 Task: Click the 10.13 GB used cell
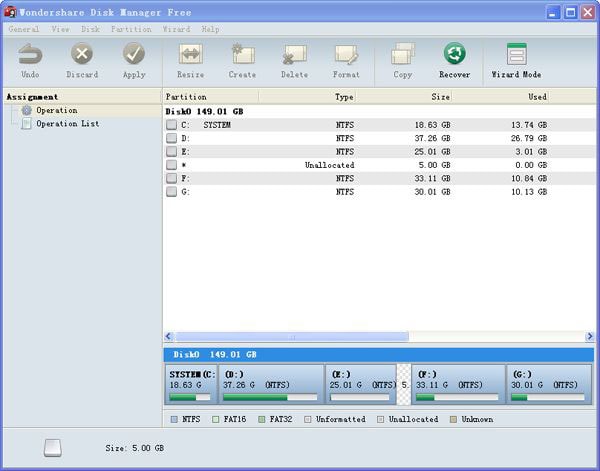pos(529,192)
